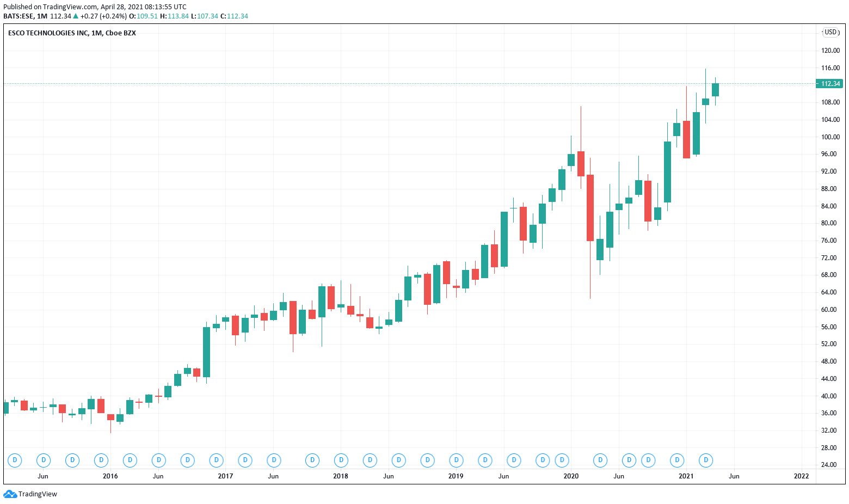Click the BATS:ESE symbol in the header
The width and height of the screenshot is (849, 504).
[19, 16]
